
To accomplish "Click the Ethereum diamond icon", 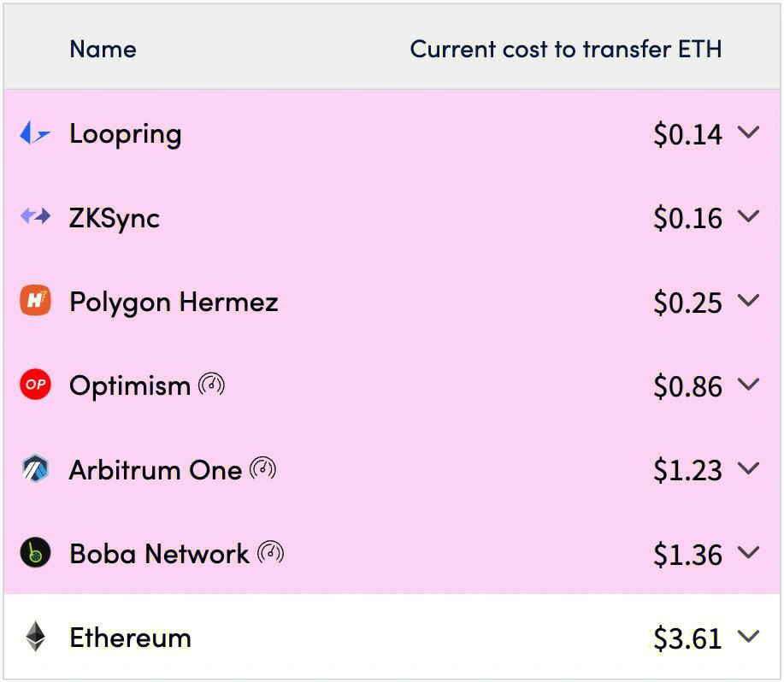I will 35,637.
